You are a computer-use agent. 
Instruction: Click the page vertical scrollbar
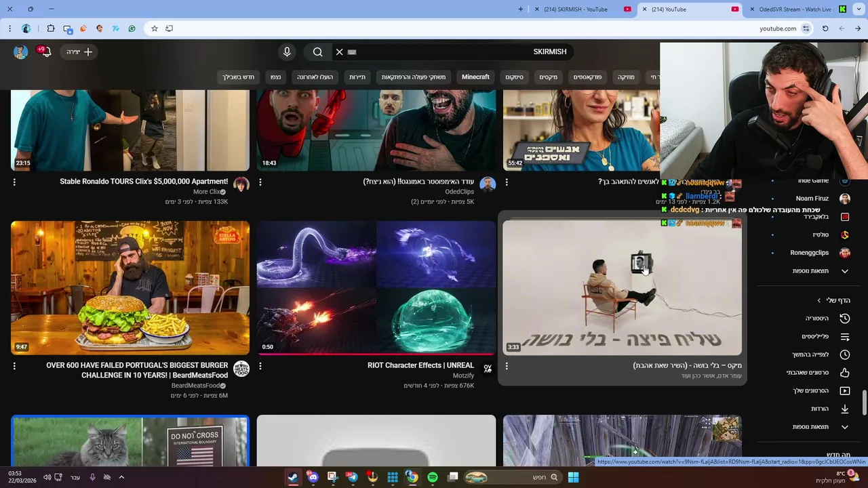point(864,403)
